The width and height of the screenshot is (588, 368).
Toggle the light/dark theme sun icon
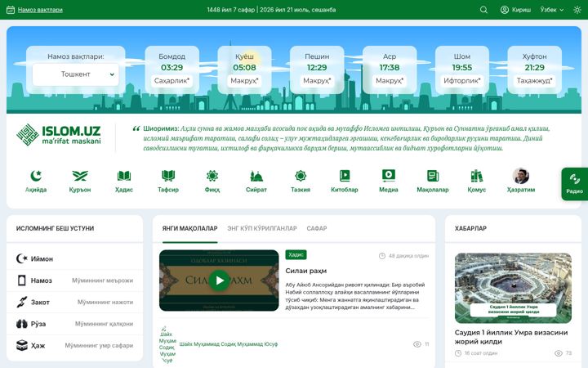[x=577, y=10]
